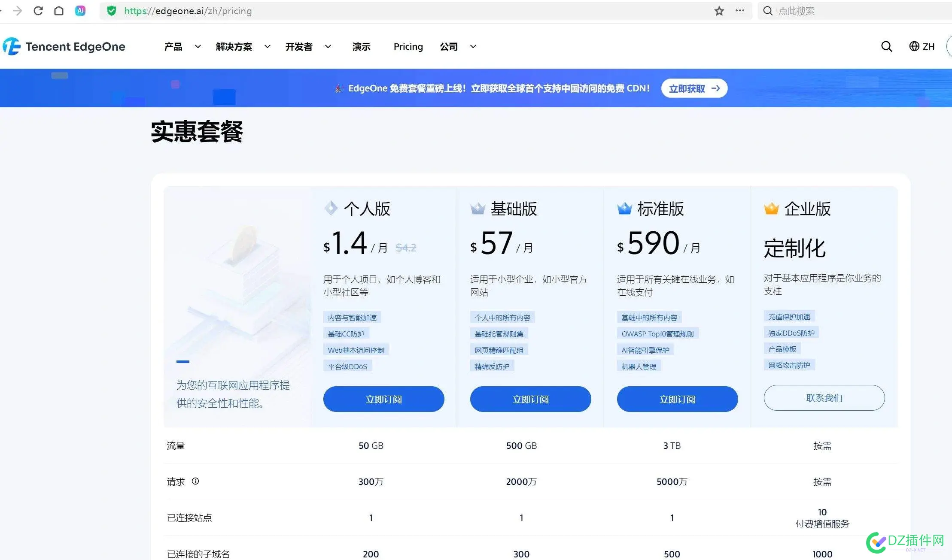952x560 pixels.
Task: Click info icon next to 请求
Action: point(195,481)
